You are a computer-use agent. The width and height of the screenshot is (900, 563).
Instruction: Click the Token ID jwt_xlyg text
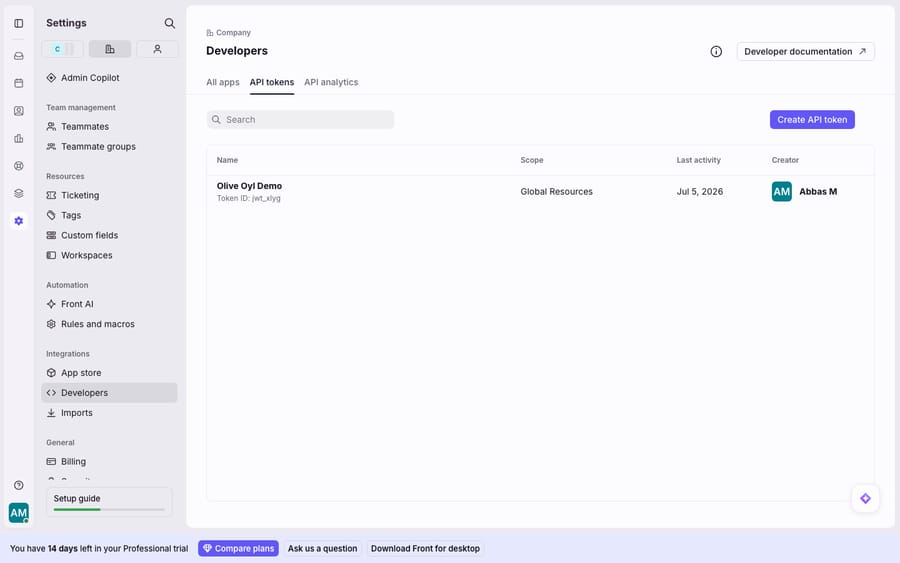(x=249, y=198)
